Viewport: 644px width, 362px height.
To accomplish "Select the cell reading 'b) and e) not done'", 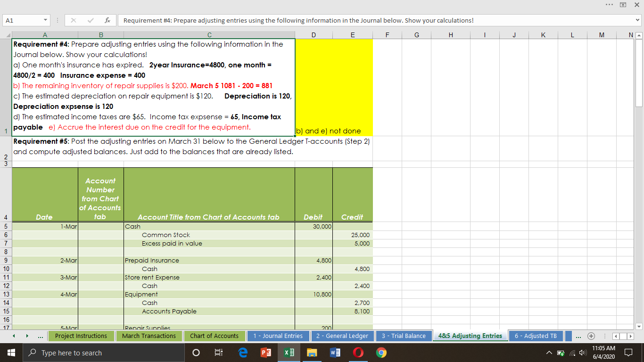I will coord(314,88).
